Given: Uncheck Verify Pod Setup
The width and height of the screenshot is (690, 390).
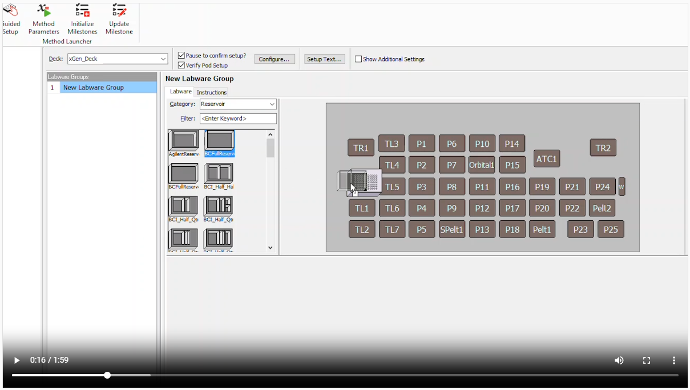Looking at the screenshot, I should (181, 65).
